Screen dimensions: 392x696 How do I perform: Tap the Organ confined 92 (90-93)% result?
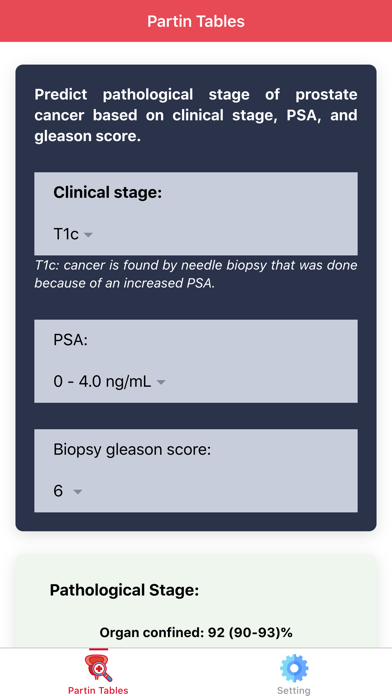196,633
